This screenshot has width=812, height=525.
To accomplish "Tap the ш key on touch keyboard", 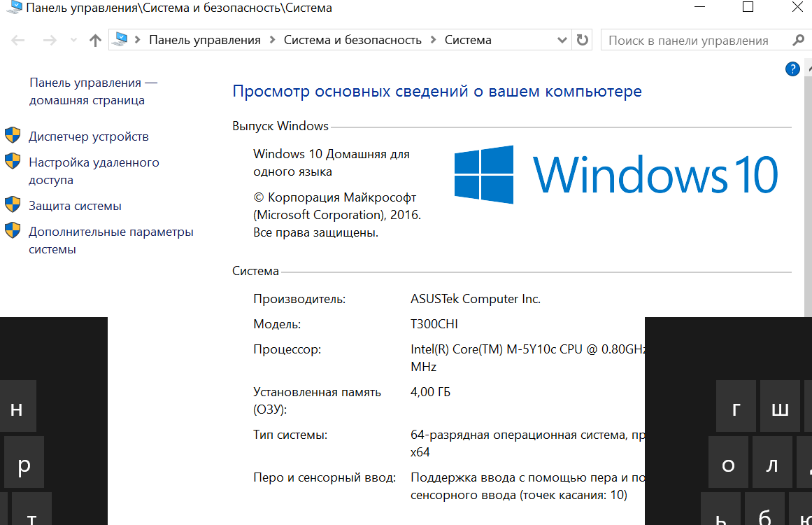I will click(x=780, y=407).
